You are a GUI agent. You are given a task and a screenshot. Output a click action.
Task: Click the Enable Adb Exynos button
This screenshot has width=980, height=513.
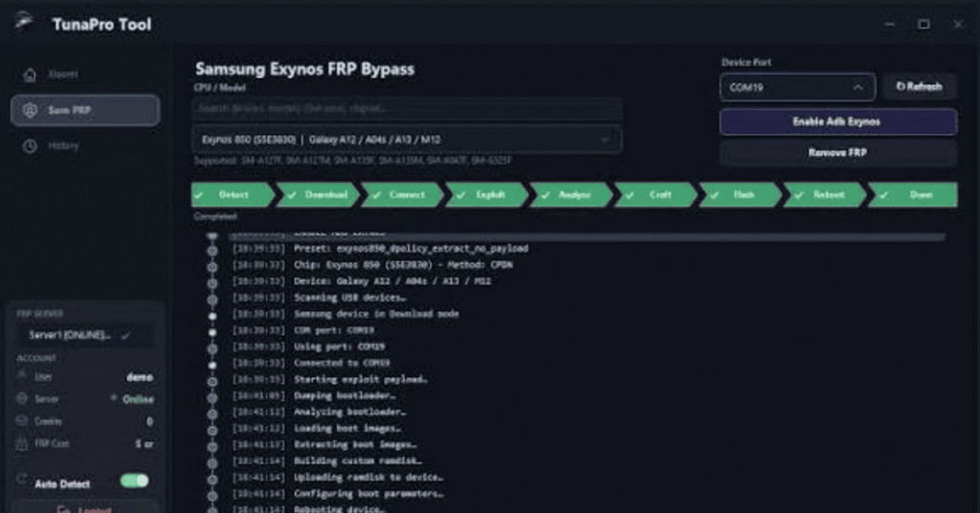coord(837,122)
